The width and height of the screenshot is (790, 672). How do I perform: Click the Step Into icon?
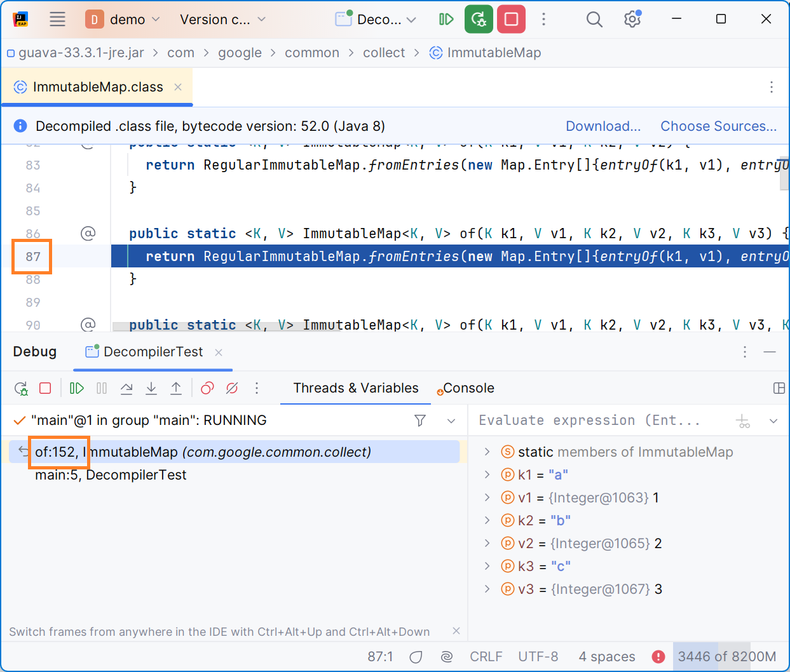151,388
